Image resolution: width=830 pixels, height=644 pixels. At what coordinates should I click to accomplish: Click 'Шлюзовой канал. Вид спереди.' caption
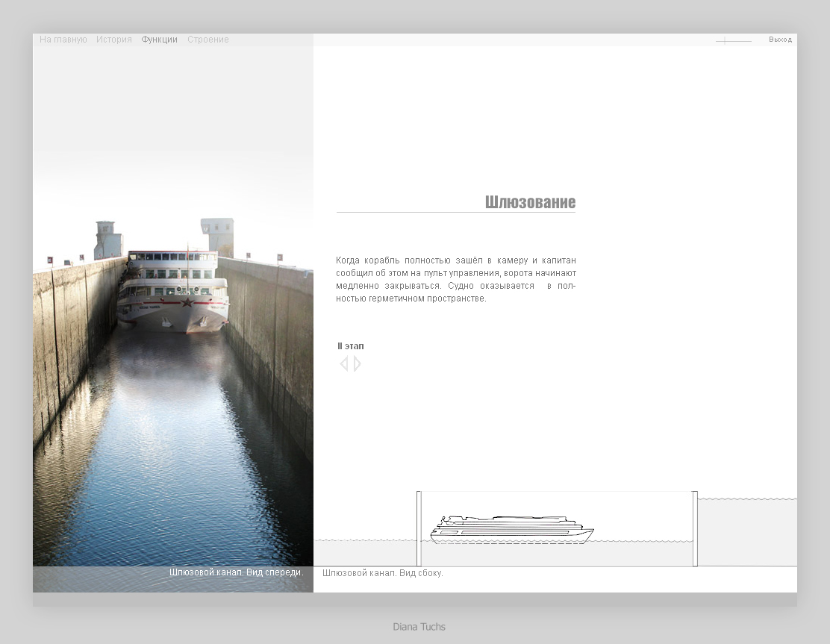236,572
